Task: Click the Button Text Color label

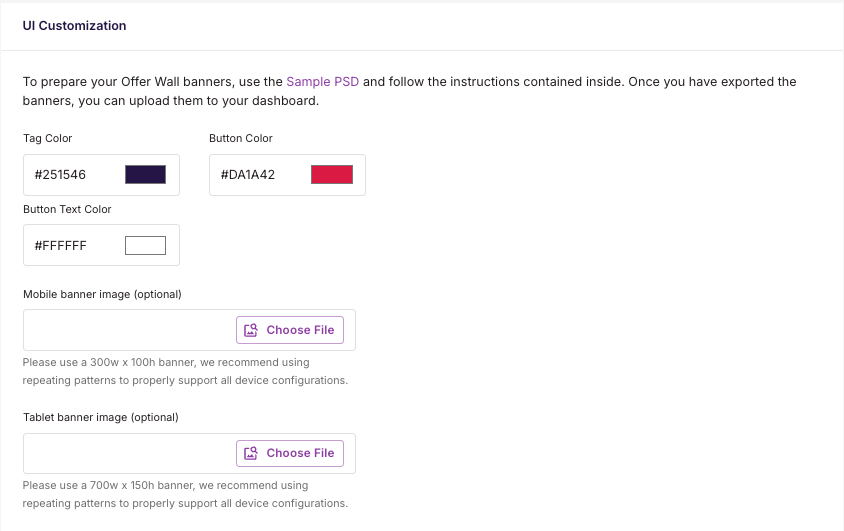Action: [x=67, y=209]
